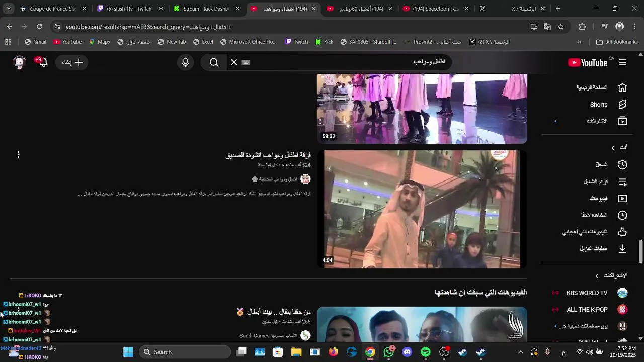Open the video title فرقة اطفال ومواهب انشودة الصديق
Screen dimensions: 644x362
(268, 155)
